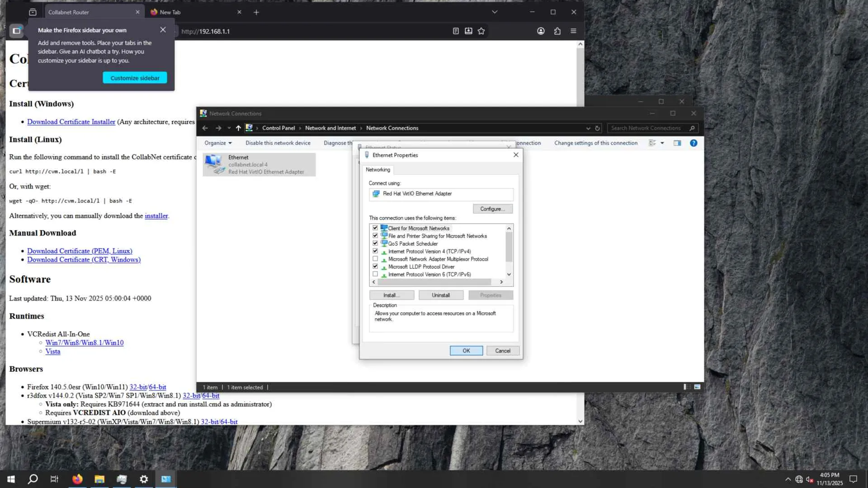Select Disable this network device

point(278,143)
